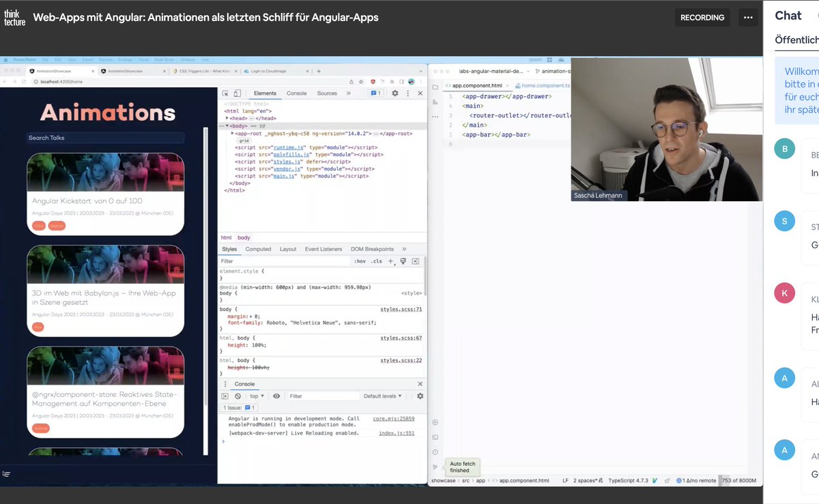This screenshot has height=504, width=819.
Task: Open DevTools settings gear next to issues badge
Action: click(395, 93)
